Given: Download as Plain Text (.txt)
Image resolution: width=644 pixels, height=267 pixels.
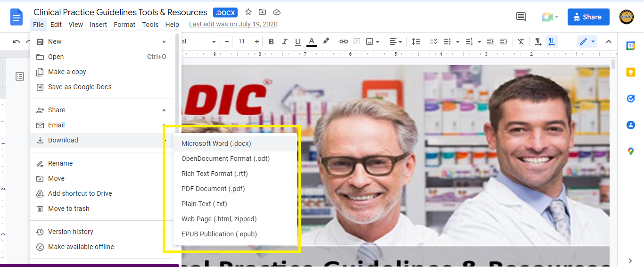Looking at the screenshot, I should 235,204.
